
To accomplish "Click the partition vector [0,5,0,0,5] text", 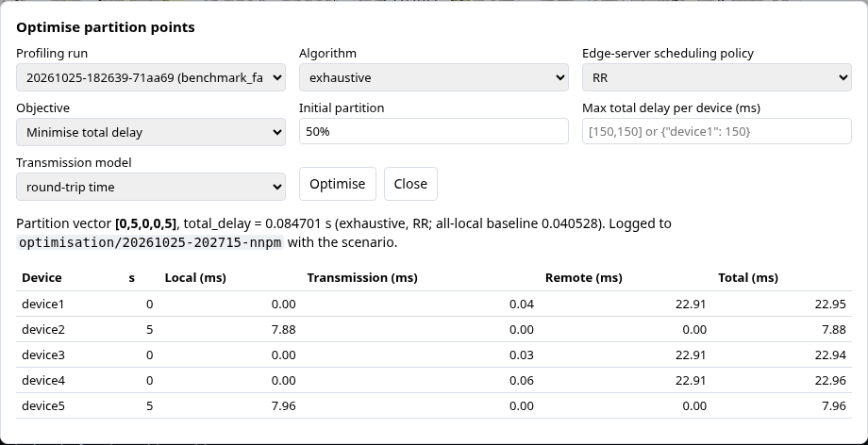I will tap(146, 223).
